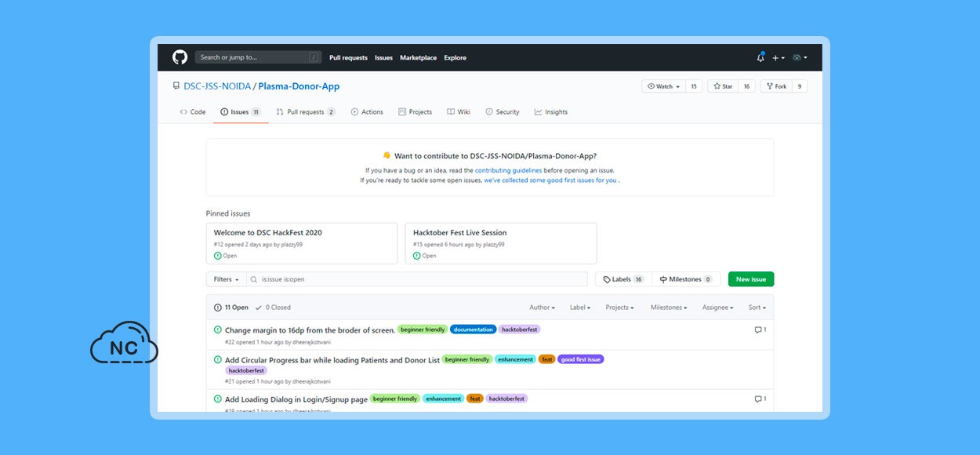Screen dimensions: 980x455
Task: Open the Labels 16 button
Action: pos(624,279)
